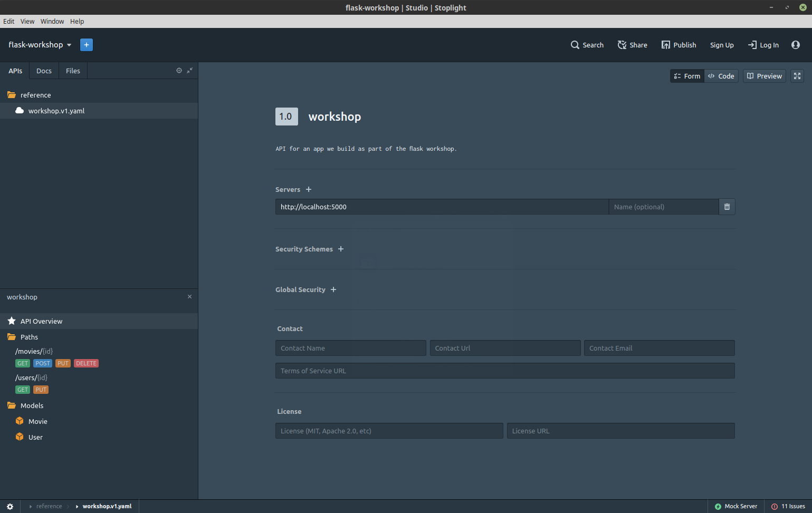
Task: Open the User model
Action: pos(99,437)
